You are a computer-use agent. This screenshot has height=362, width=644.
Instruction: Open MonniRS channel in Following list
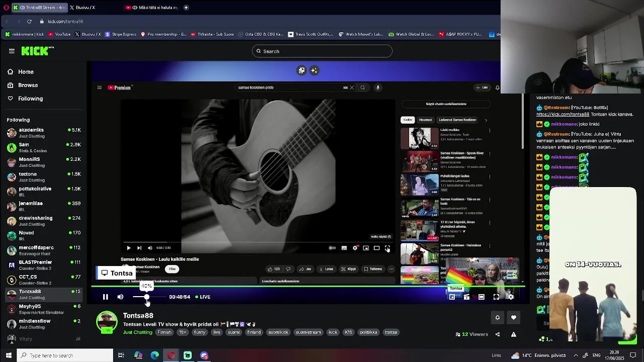pyautogui.click(x=44, y=162)
